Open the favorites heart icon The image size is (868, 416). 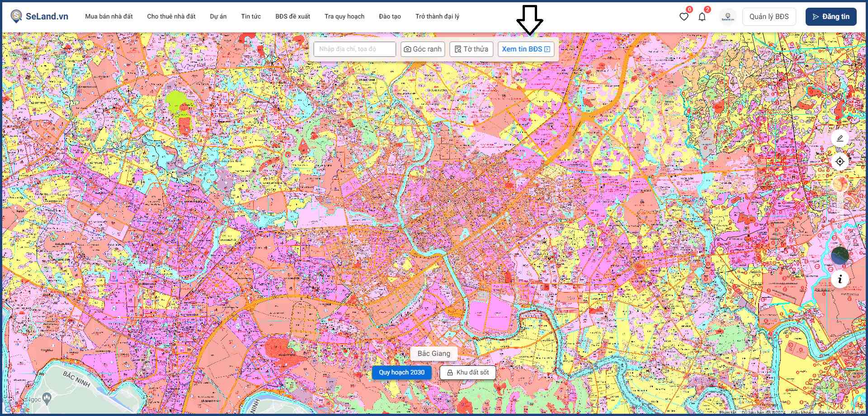coord(684,17)
